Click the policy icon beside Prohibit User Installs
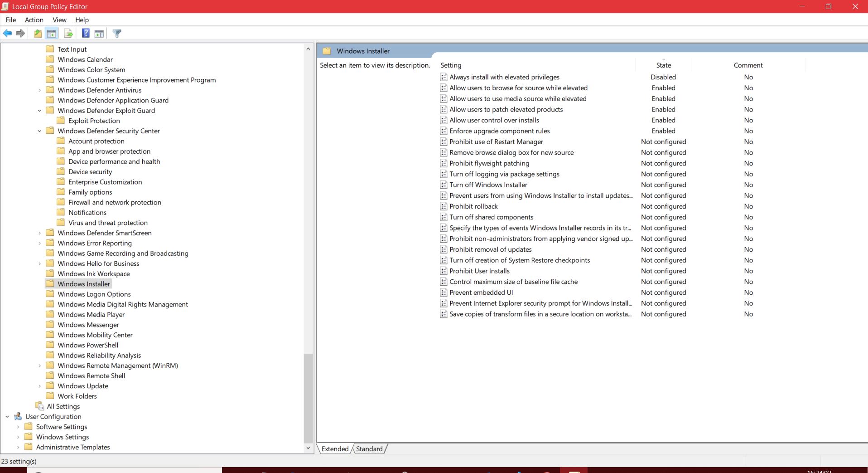 coord(444,271)
